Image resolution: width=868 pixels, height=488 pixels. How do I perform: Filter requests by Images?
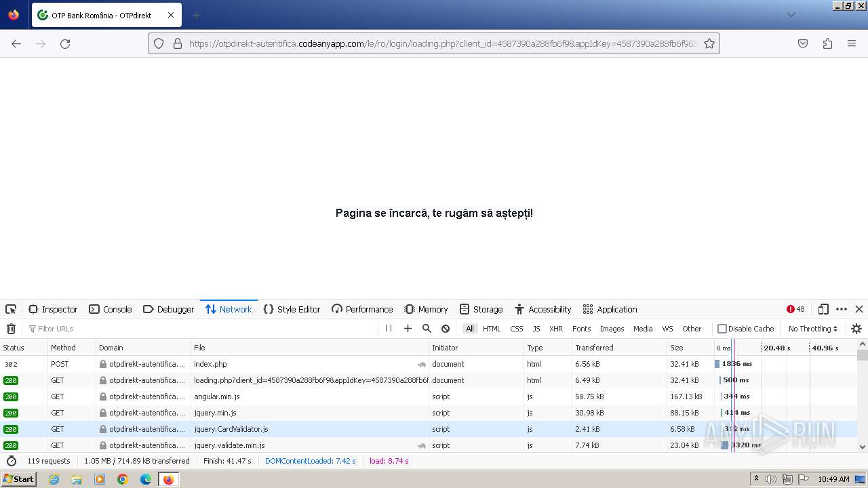[612, 329]
